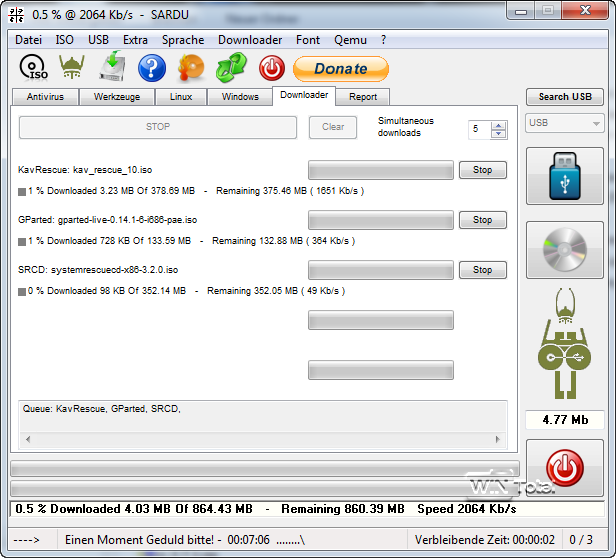This screenshot has width=616, height=558.
Task: Select the Downloader tab
Action: click(304, 95)
